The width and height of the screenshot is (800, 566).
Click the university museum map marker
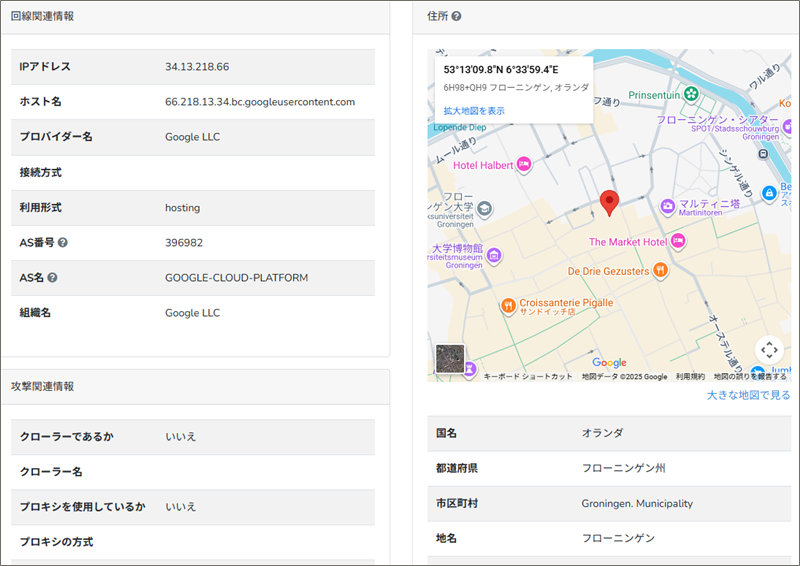(494, 256)
